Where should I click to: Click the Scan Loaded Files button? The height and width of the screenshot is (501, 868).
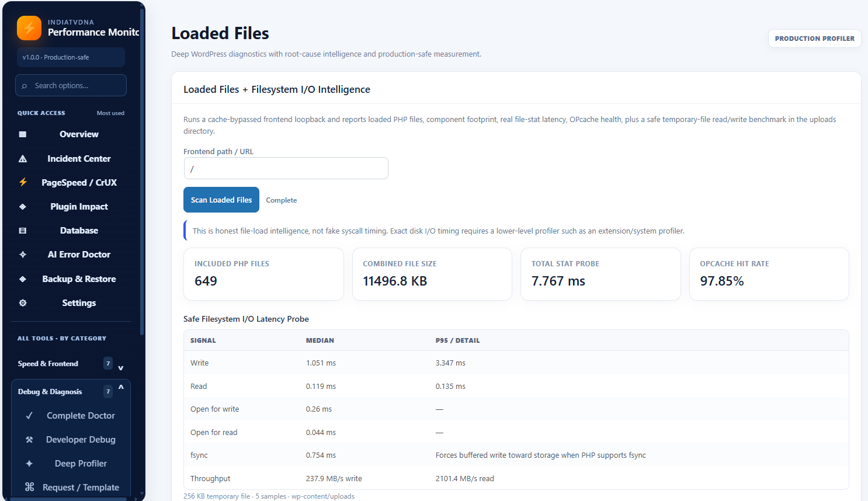coord(221,200)
